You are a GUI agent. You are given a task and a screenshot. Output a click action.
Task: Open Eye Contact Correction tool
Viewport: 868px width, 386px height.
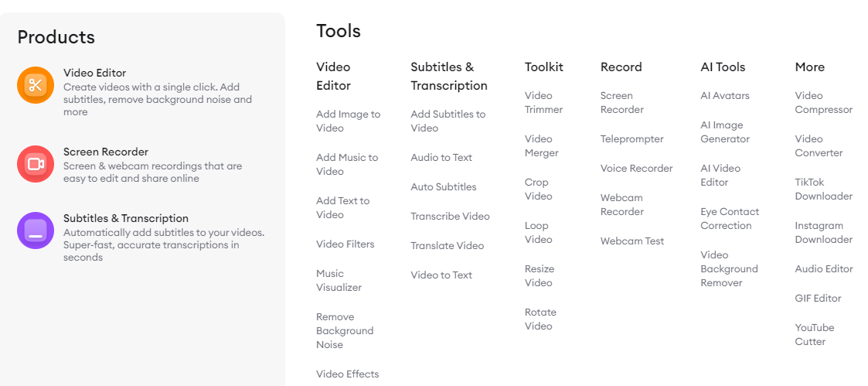[730, 219]
